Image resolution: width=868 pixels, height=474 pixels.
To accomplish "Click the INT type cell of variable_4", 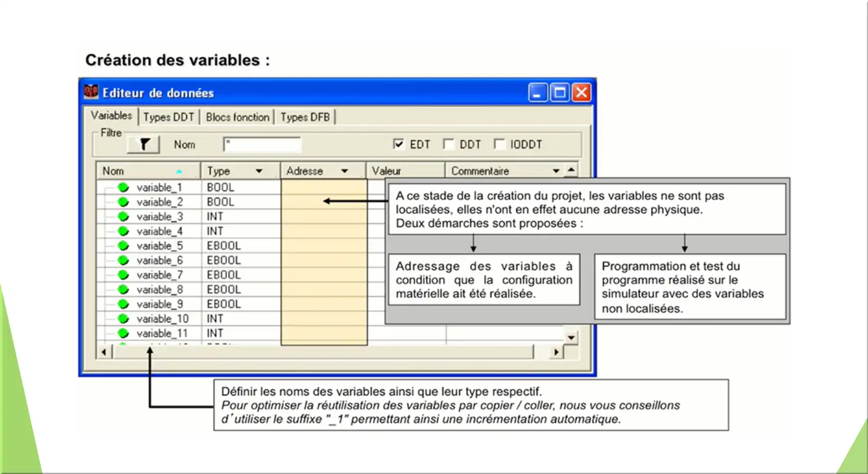I will (241, 231).
